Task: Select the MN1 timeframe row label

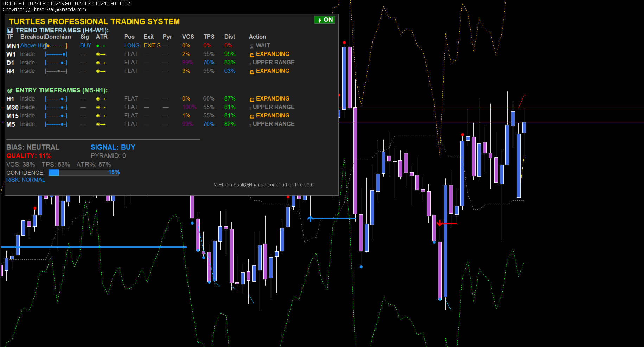Action: (13, 46)
